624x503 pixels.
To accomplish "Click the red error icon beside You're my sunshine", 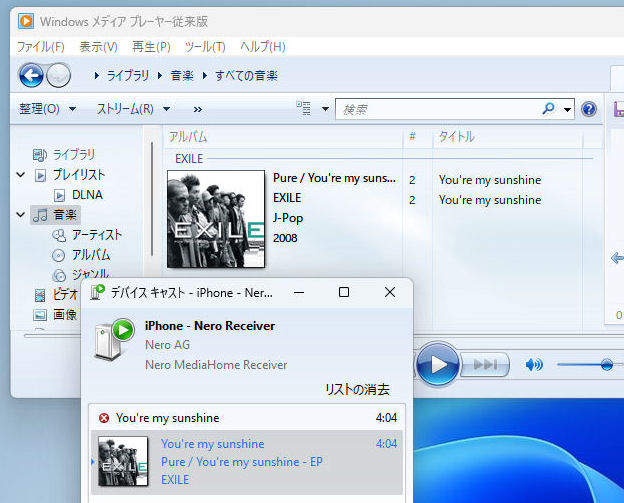I will (x=104, y=418).
